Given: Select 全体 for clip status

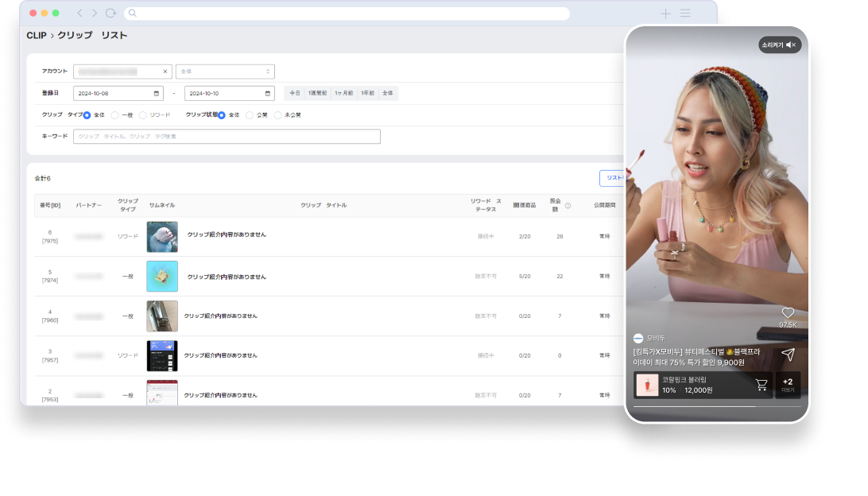Looking at the screenshot, I should tap(222, 115).
